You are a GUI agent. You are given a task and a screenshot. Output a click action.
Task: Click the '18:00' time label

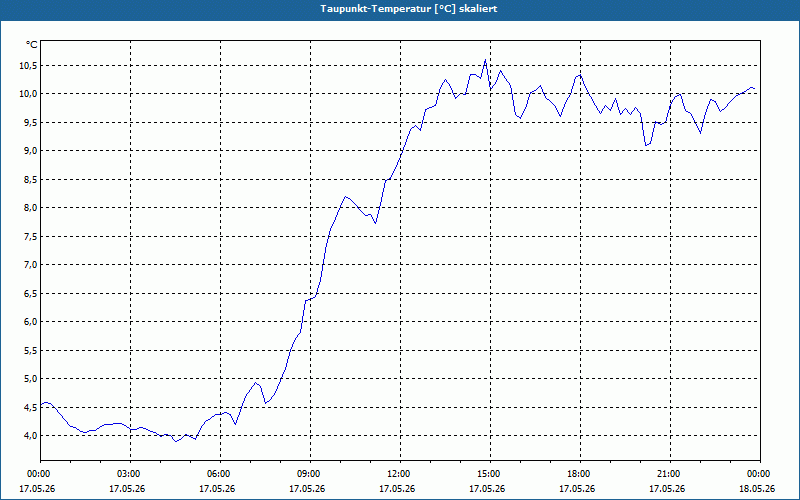580,474
